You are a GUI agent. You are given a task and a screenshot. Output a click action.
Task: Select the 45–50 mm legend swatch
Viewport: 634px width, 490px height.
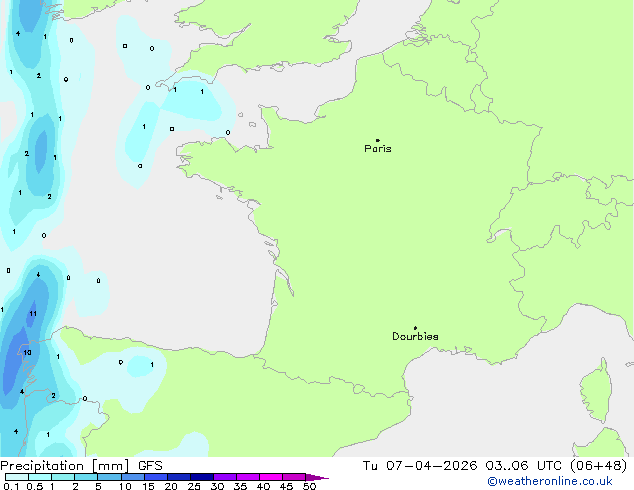tap(294, 477)
